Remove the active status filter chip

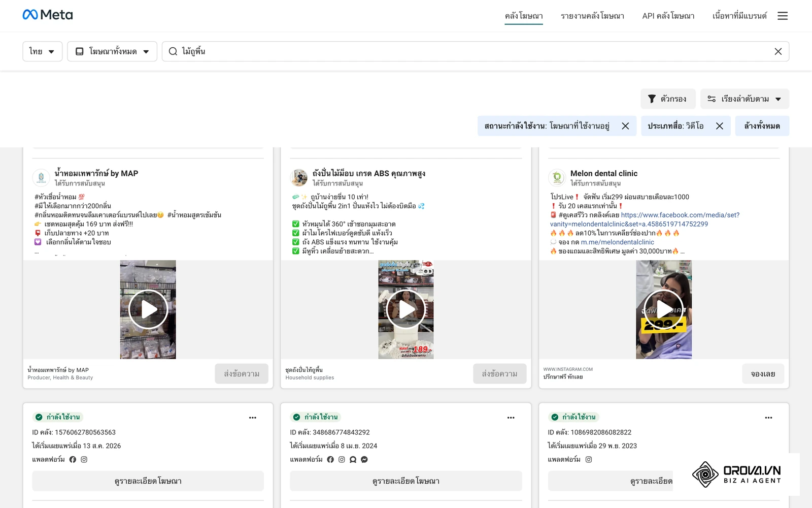[625, 126]
